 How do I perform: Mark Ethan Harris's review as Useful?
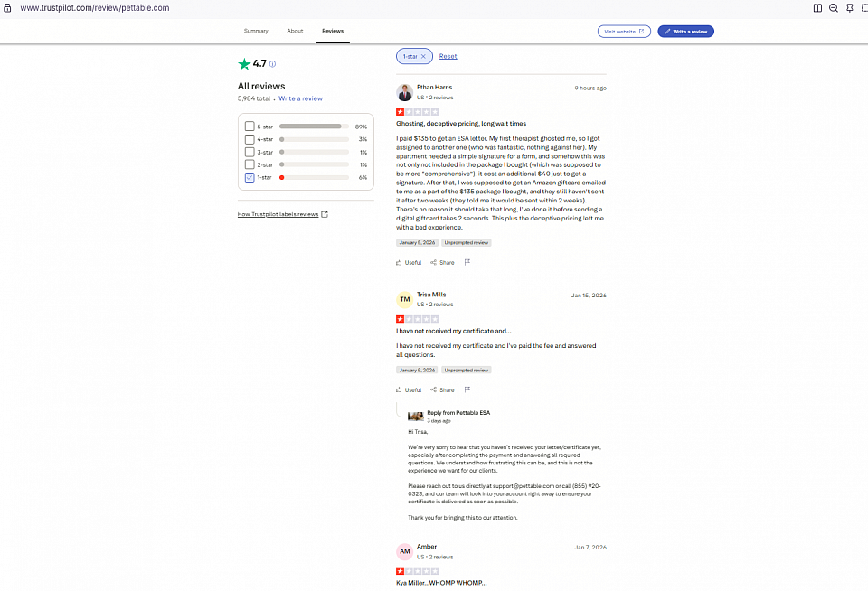click(409, 262)
